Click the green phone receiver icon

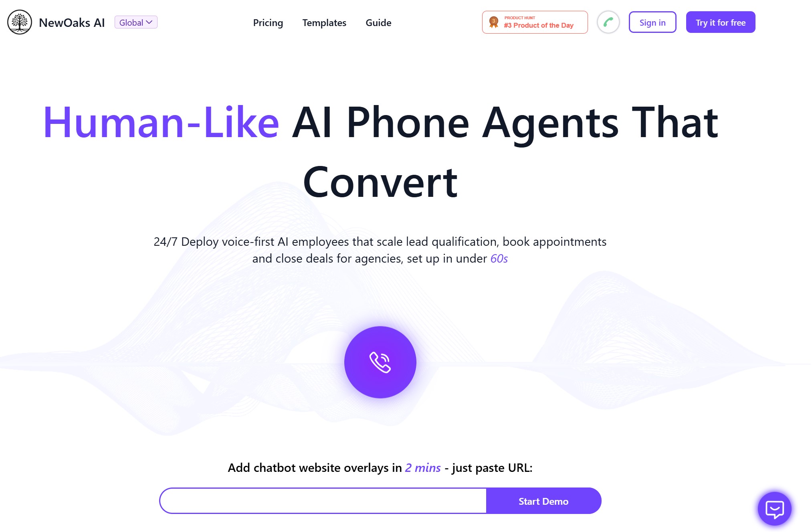click(x=609, y=22)
